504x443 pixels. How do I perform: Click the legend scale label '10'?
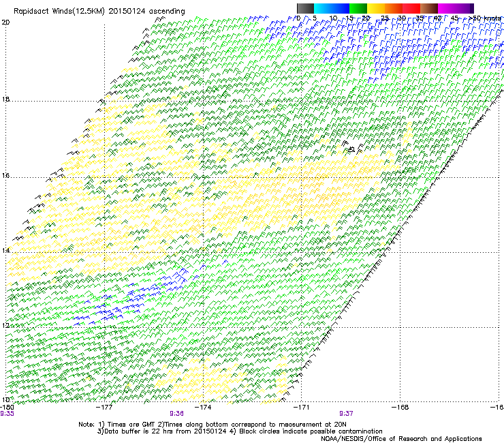pos(333,18)
